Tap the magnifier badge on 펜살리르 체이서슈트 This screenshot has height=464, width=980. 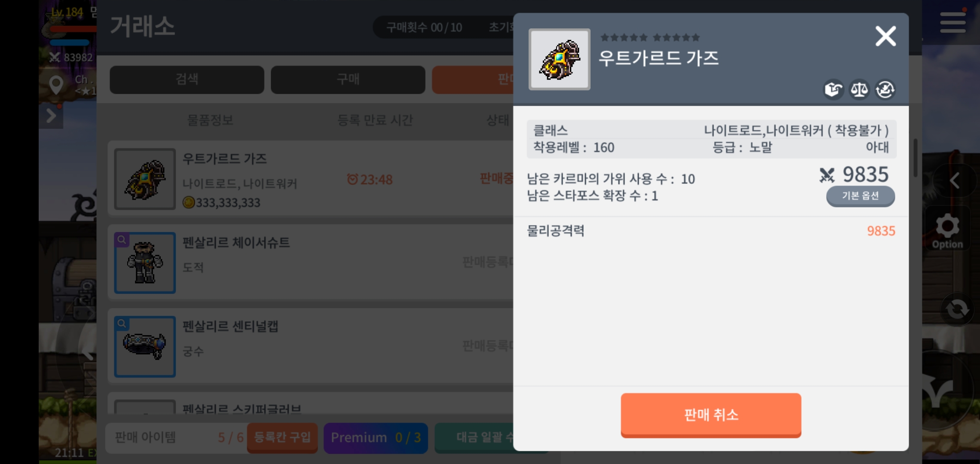tap(122, 240)
